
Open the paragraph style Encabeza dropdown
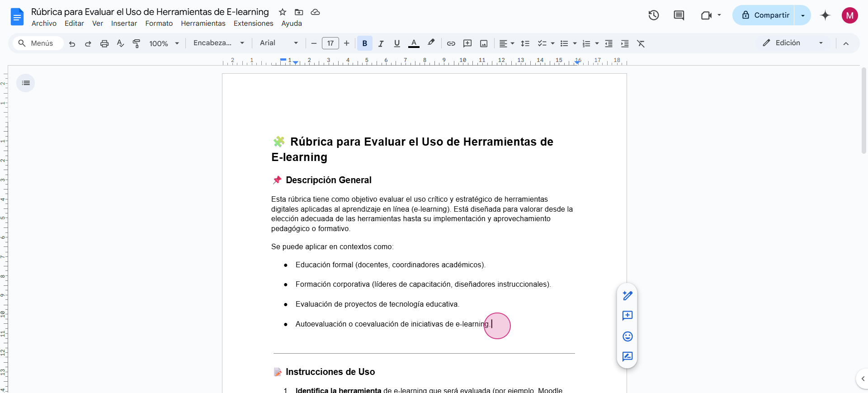click(x=219, y=43)
